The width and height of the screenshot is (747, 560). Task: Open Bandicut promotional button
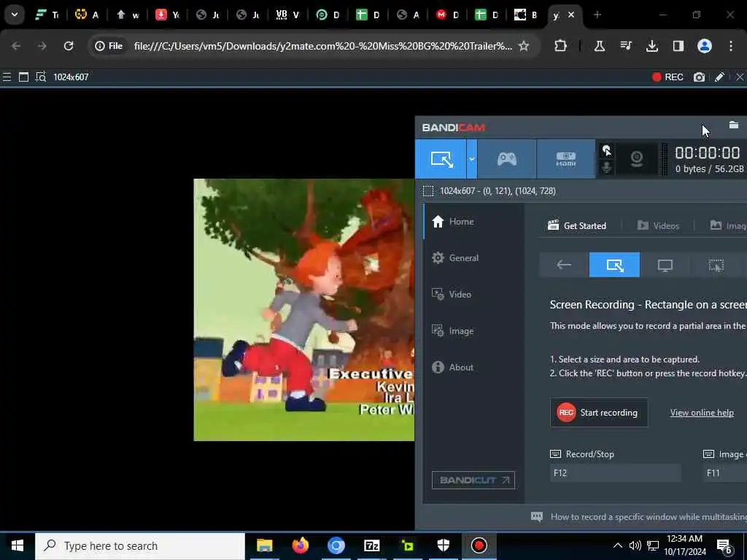coord(473,480)
